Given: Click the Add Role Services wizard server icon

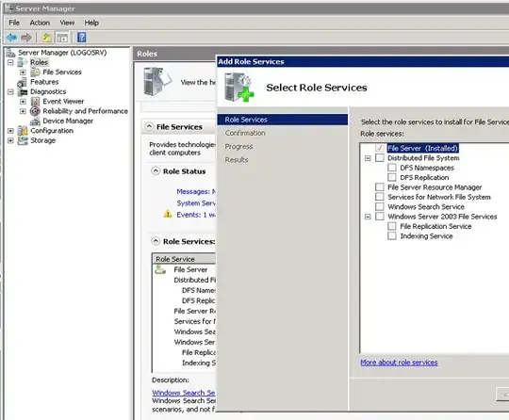Looking at the screenshot, I should pos(239,88).
